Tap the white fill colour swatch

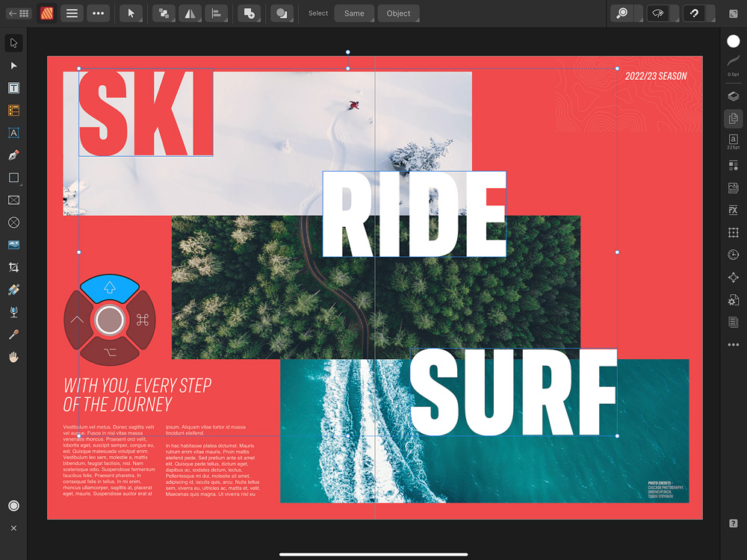click(733, 42)
